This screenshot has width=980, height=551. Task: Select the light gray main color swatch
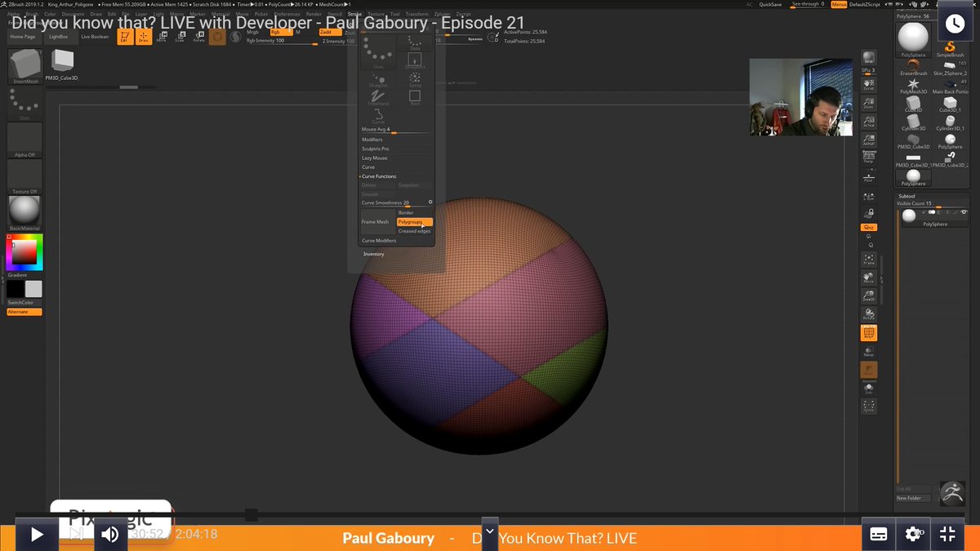click(33, 289)
